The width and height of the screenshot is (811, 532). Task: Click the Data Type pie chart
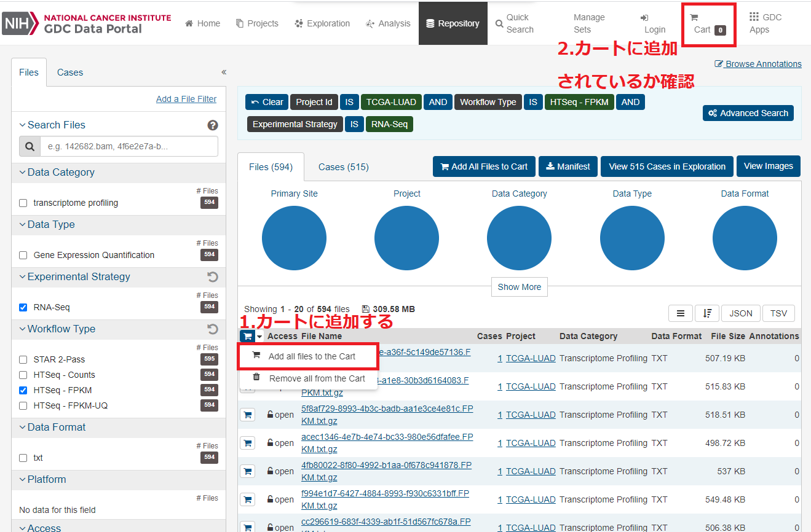click(632, 238)
